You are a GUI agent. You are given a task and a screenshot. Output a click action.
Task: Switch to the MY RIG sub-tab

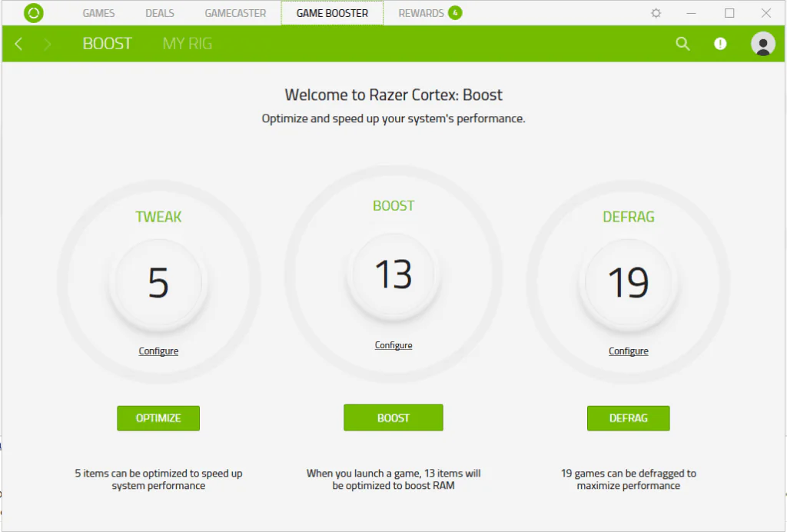(187, 44)
